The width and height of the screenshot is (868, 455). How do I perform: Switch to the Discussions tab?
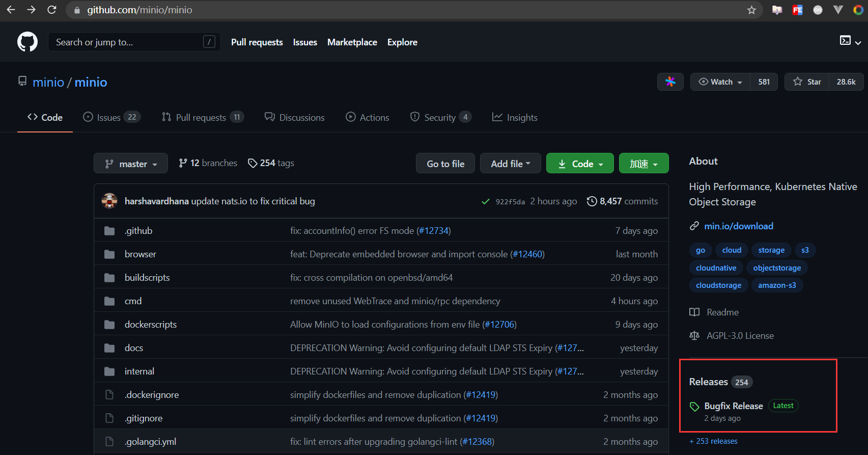click(295, 117)
